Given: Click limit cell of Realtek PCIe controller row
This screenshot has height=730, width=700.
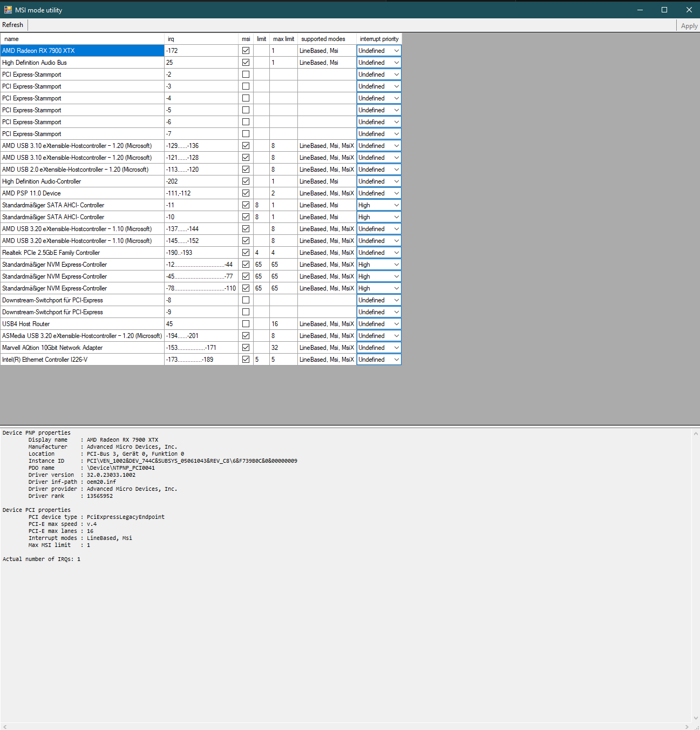Looking at the screenshot, I should (x=261, y=253).
